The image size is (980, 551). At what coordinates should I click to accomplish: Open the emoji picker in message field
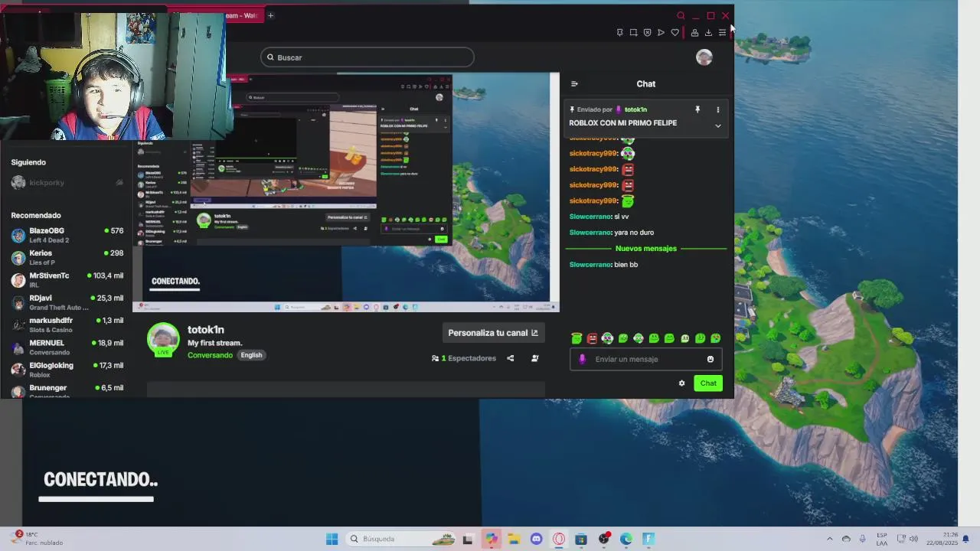tap(710, 359)
